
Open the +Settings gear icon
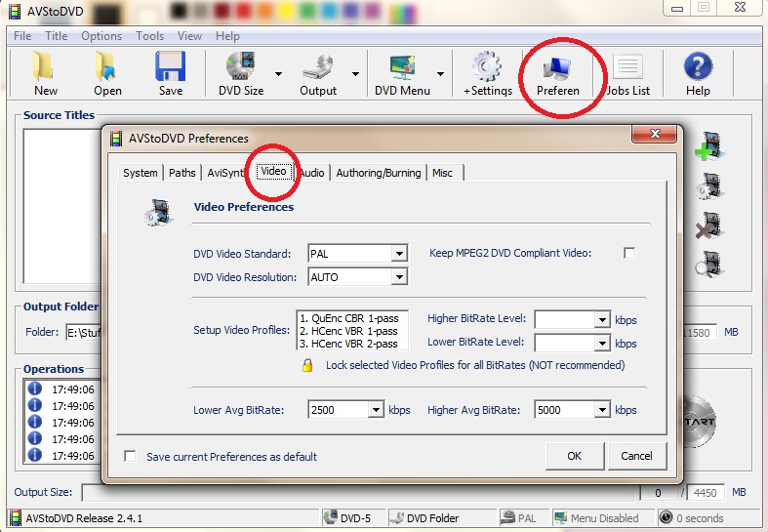(487, 67)
